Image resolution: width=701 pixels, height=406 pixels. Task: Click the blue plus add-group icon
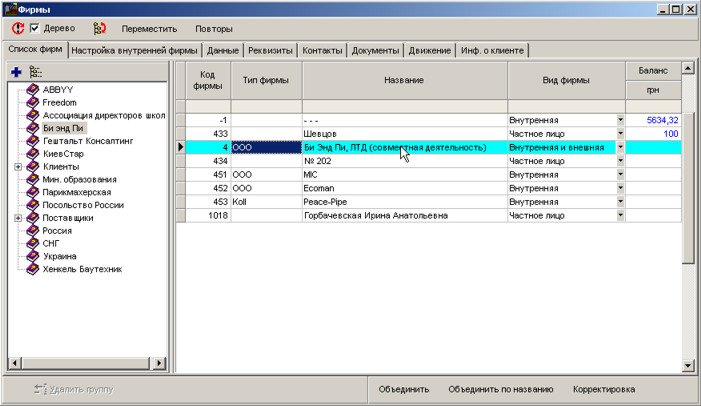tap(16, 72)
